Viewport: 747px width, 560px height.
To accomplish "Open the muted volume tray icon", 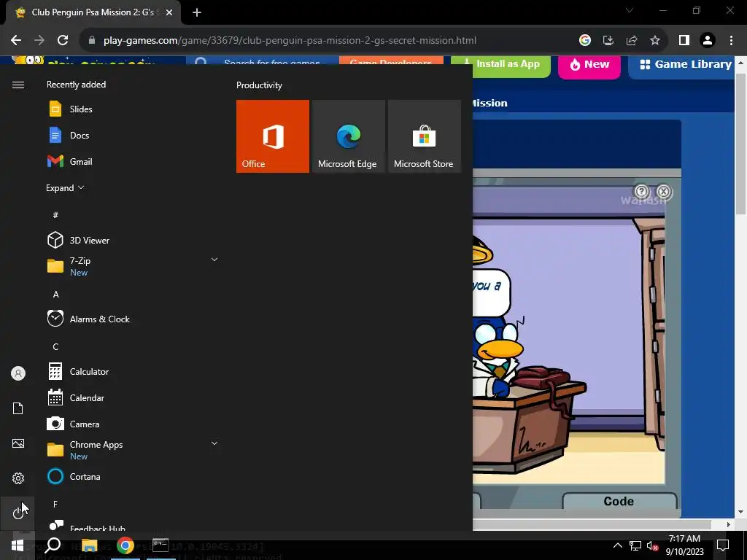I will [652, 546].
